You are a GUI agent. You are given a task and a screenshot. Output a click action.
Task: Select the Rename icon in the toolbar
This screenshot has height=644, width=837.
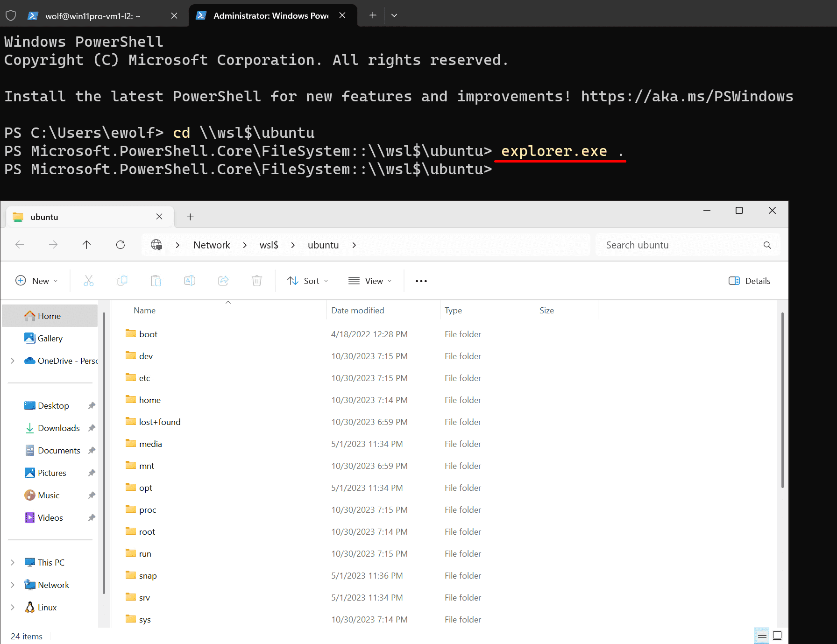189,281
